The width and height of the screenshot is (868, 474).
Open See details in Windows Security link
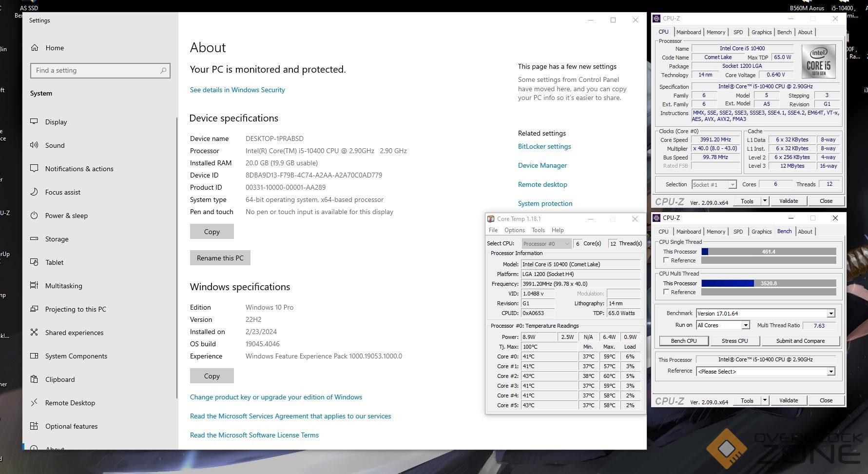coord(237,90)
